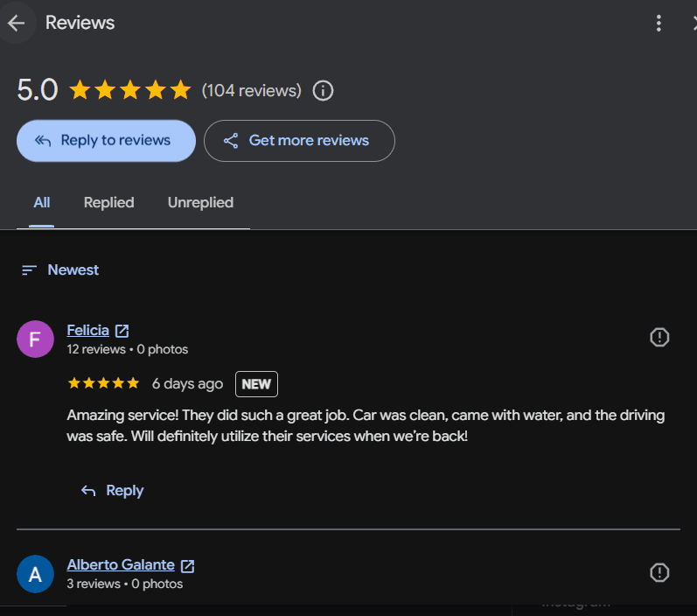The image size is (697, 616).
Task: Open Felicia's profile external link icon
Action: pyautogui.click(x=122, y=331)
